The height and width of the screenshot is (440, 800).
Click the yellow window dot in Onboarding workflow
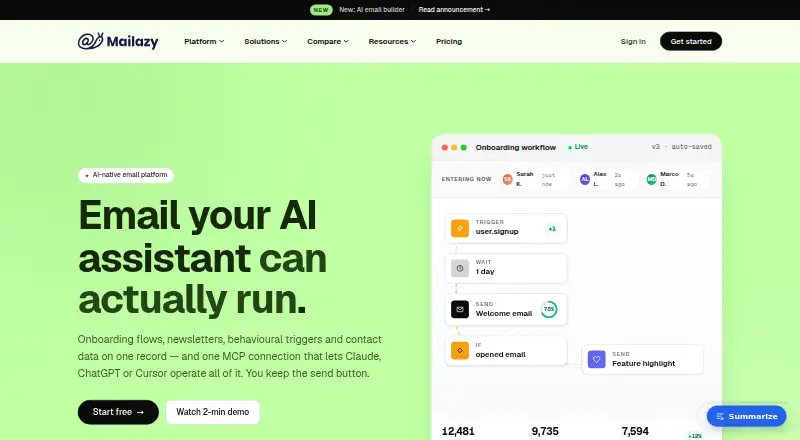[x=454, y=148]
